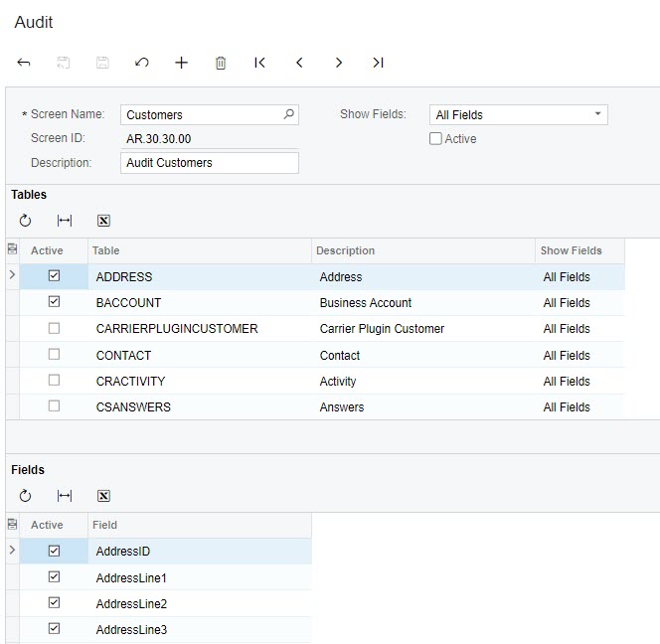Select the ADDRESS table cell
This screenshot has height=644, width=660.
coord(200,277)
